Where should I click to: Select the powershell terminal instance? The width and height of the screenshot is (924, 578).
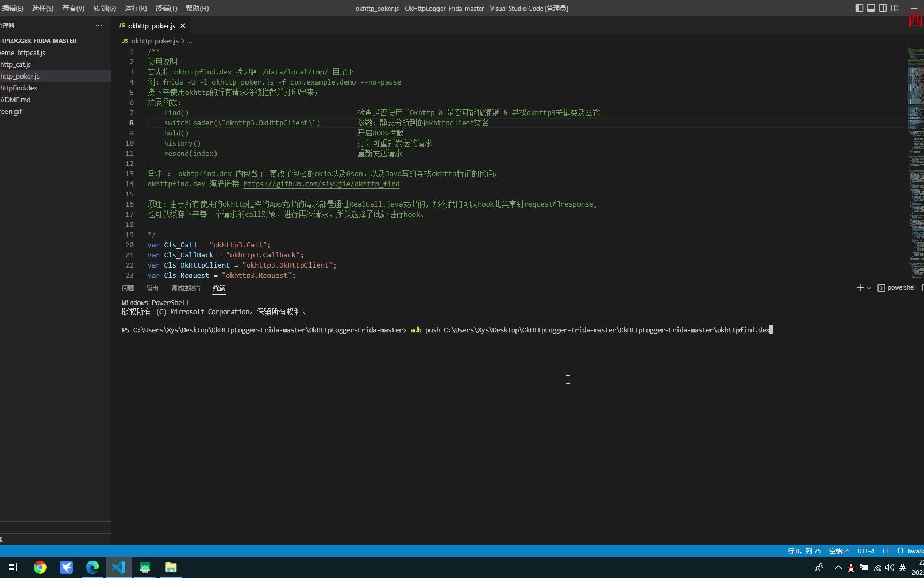click(897, 288)
